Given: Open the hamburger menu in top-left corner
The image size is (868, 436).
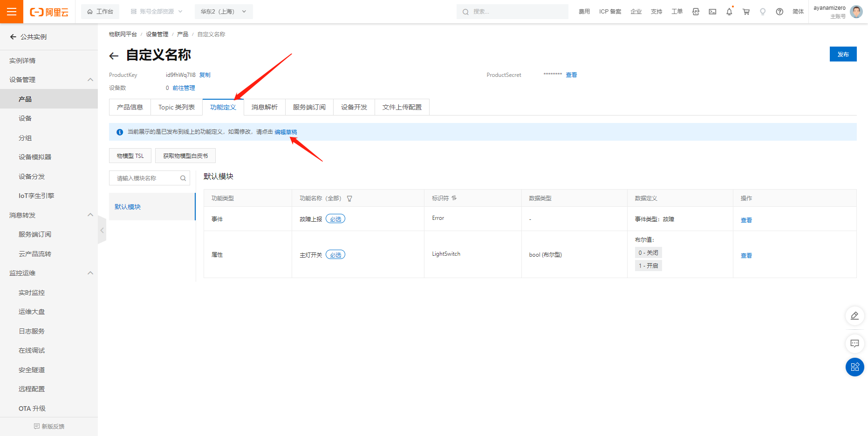Looking at the screenshot, I should pyautogui.click(x=12, y=12).
